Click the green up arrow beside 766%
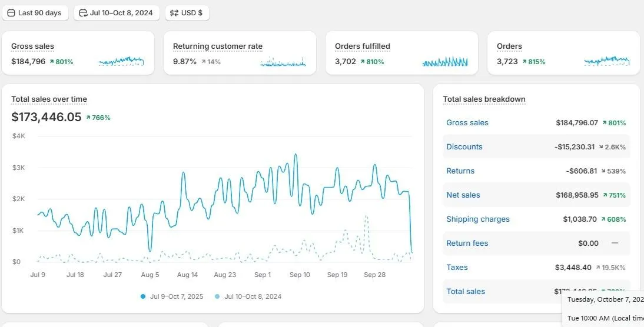 [x=88, y=118]
